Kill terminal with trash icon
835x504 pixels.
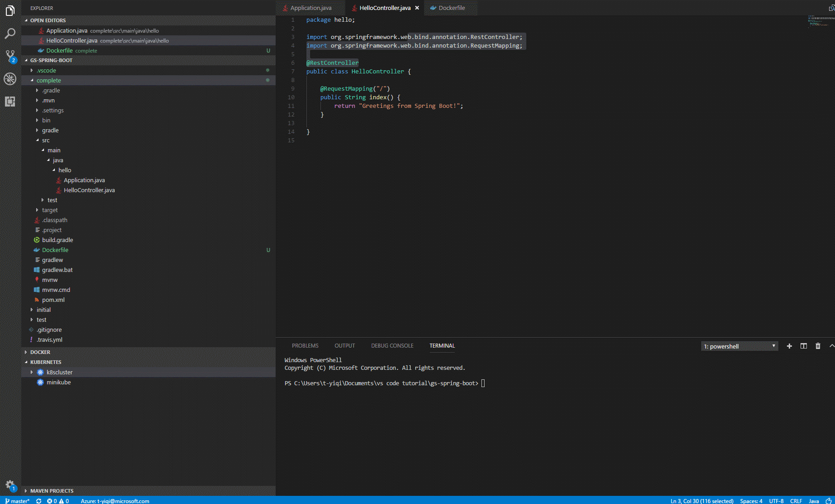pos(818,346)
